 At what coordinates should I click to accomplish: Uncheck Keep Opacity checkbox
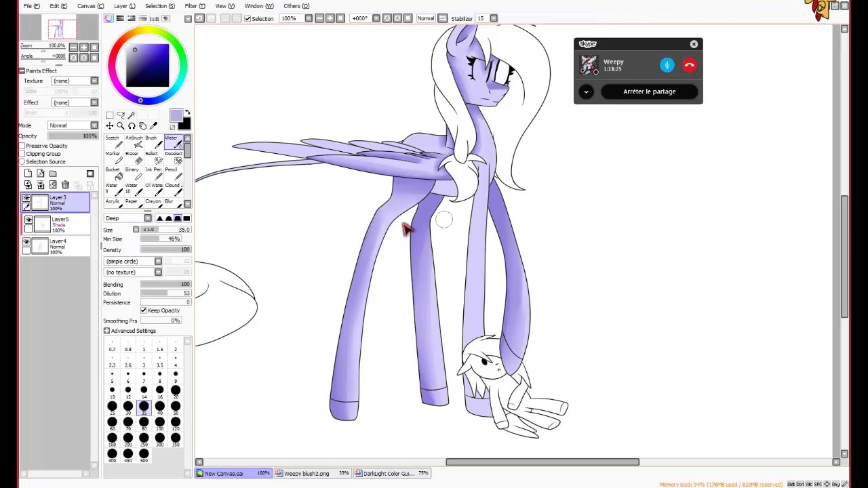pos(144,310)
